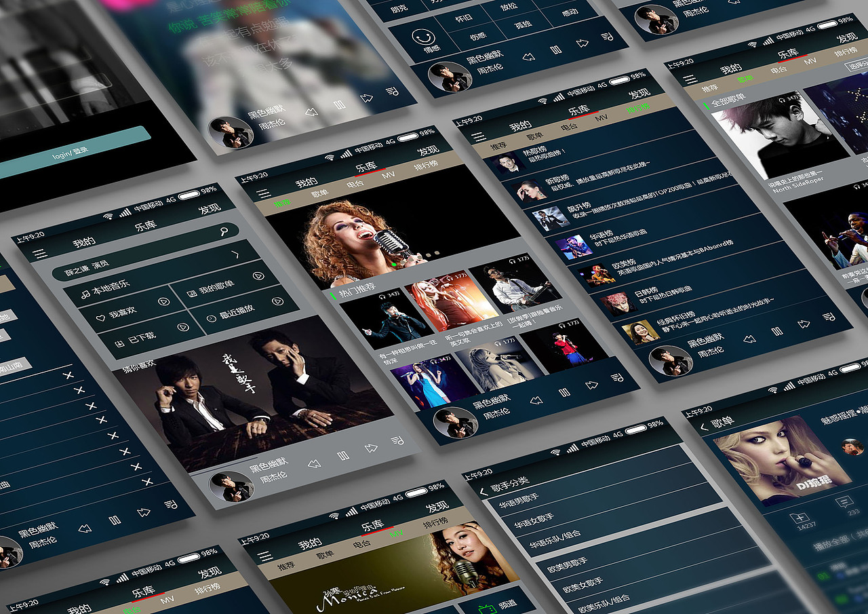
Task: Go back using chevron beside 歌单 title
Action: click(x=704, y=426)
